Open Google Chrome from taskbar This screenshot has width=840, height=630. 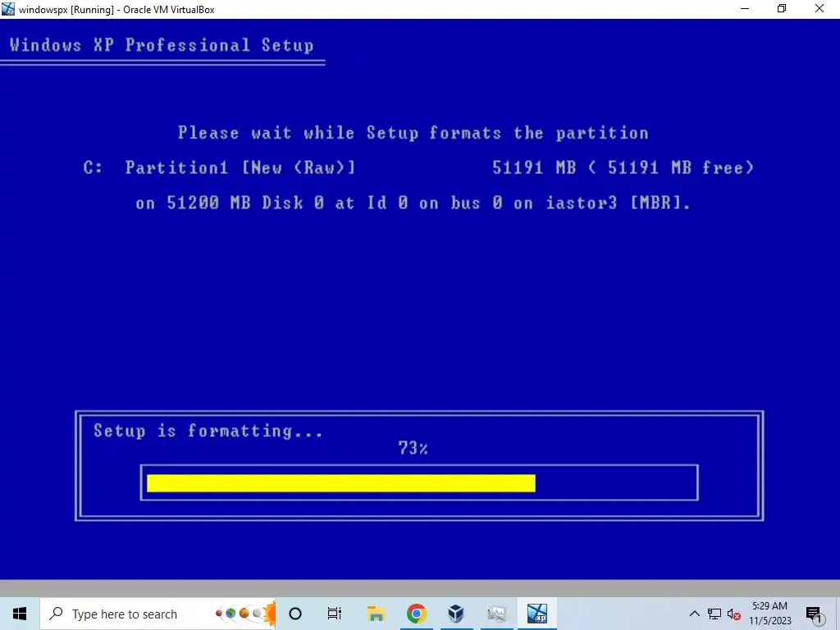pos(416,614)
